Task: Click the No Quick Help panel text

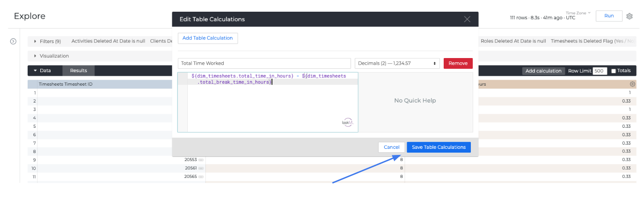Action: (x=415, y=100)
